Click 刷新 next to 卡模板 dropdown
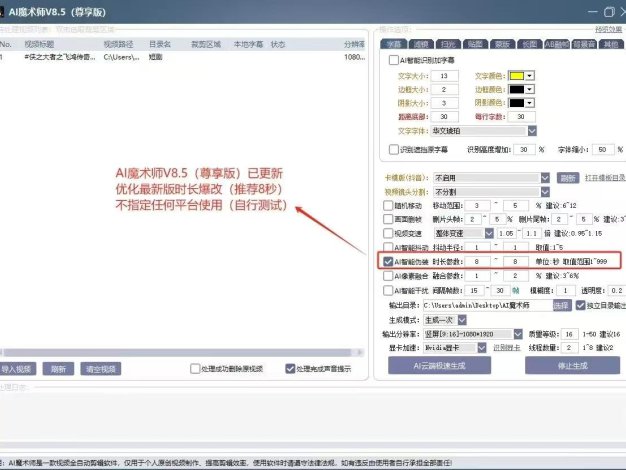This screenshot has height=470, width=626. coord(568,178)
